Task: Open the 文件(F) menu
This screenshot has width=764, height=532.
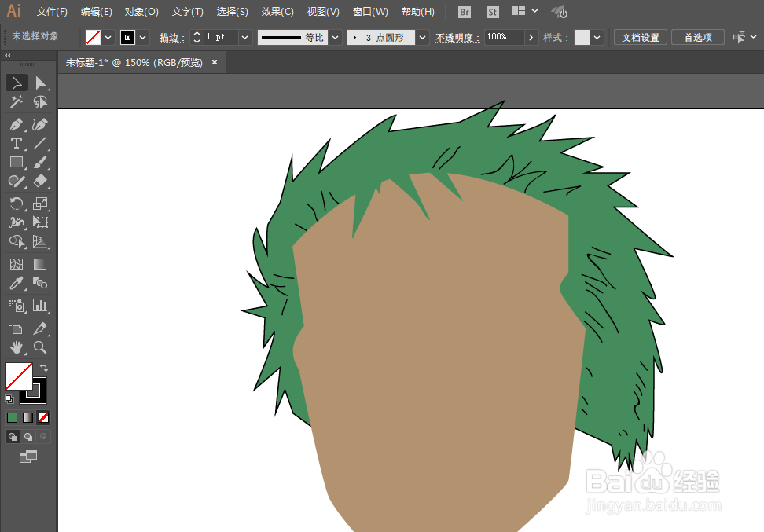Action: tap(52, 11)
